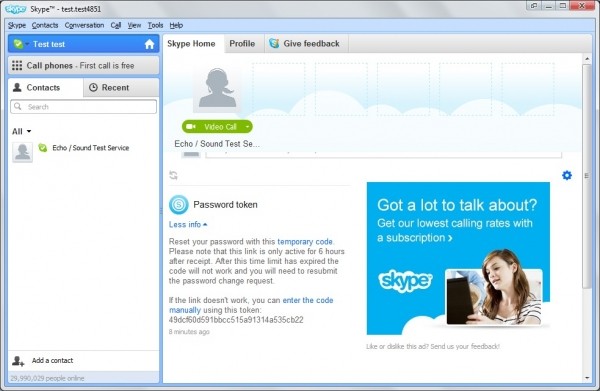This screenshot has width=600, height=391.
Task: Click the home icon beside Test test
Action: pos(149,44)
